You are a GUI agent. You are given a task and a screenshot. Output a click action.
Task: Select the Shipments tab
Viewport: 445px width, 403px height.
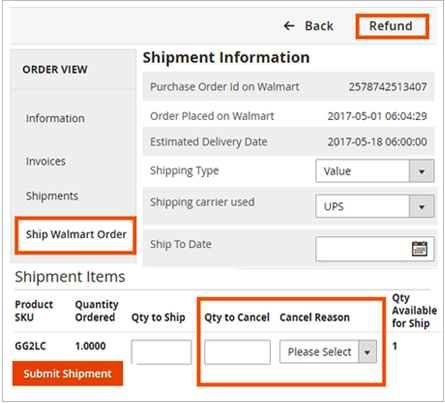pyautogui.click(x=52, y=196)
